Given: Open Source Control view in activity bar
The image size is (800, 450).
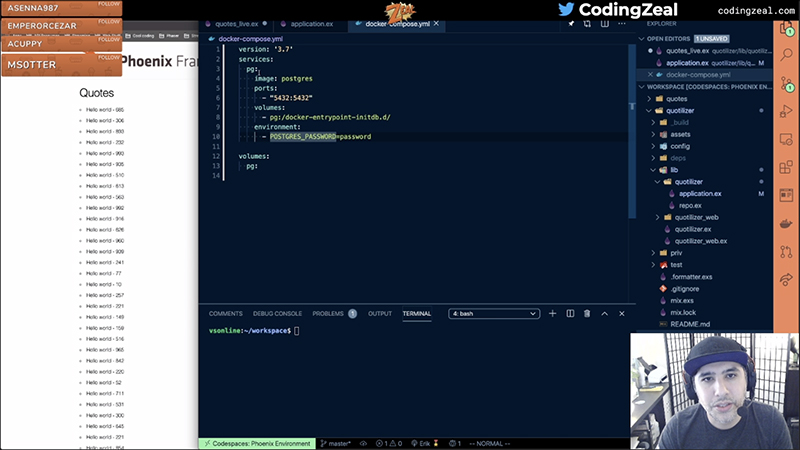Looking at the screenshot, I should (786, 83).
